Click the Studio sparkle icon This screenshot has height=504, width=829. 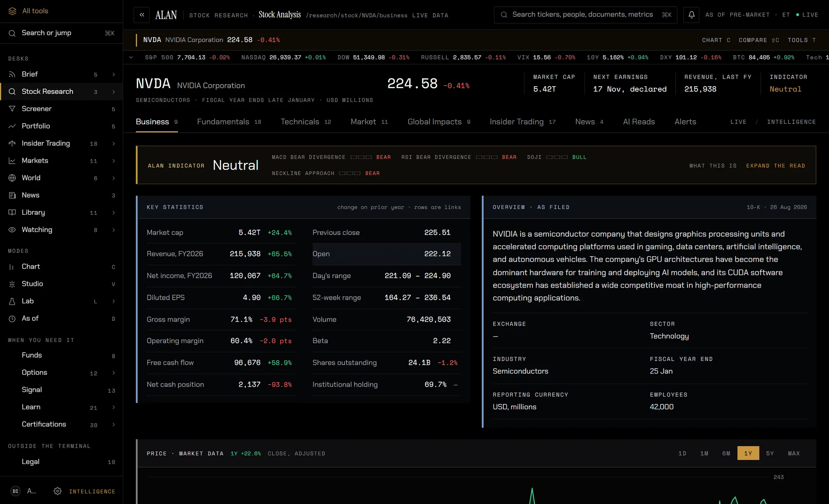click(12, 284)
